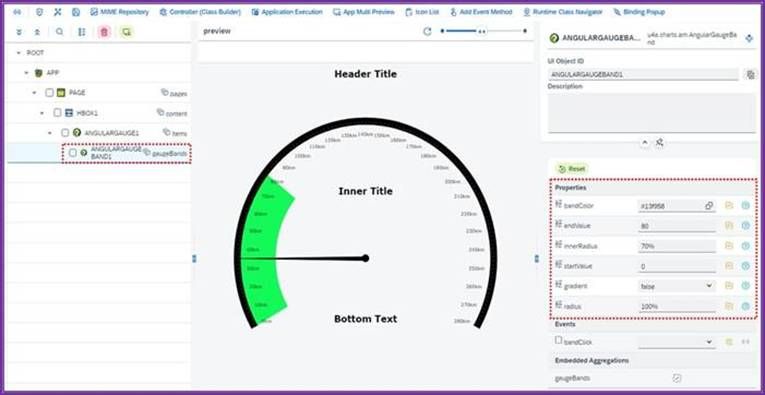Click the HBOX1 layout icon in tree
The height and width of the screenshot is (395, 765).
(x=69, y=113)
